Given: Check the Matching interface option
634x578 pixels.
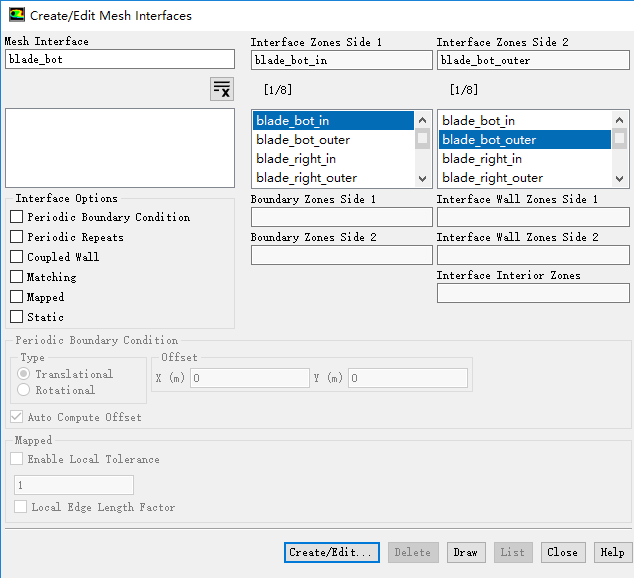Looking at the screenshot, I should [x=17, y=277].
